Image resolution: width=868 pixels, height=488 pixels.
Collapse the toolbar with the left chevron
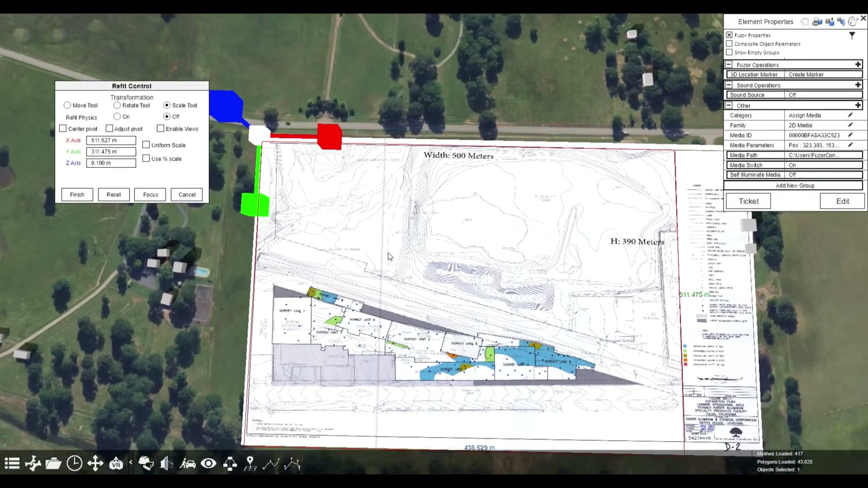131,462
